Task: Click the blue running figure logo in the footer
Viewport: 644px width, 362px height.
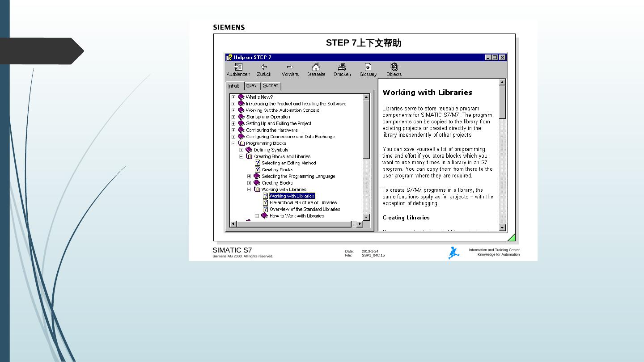Action: (x=454, y=253)
